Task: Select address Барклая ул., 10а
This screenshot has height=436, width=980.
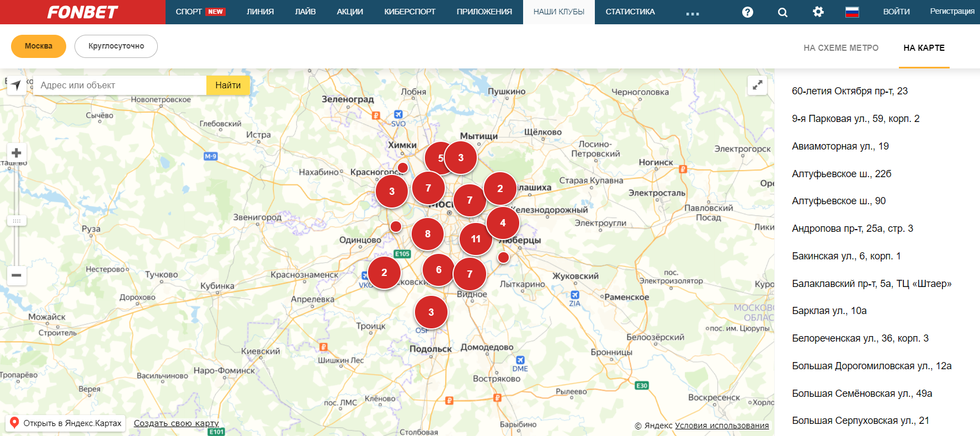Action: (829, 311)
